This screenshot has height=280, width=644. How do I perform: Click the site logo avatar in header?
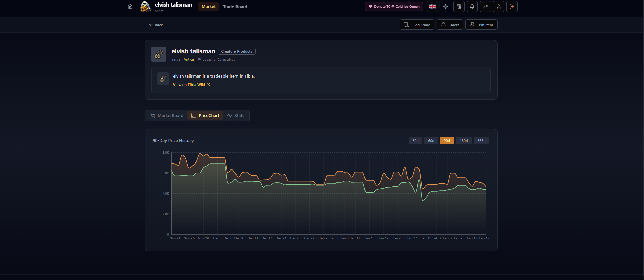[x=145, y=6]
